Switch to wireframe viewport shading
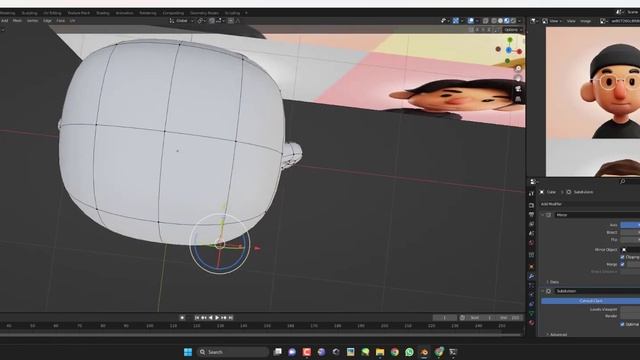Viewport: 640px width, 360px height. coord(494,20)
